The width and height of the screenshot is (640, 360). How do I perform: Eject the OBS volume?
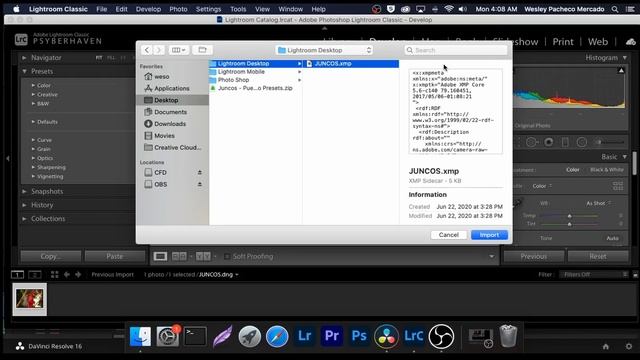200,184
